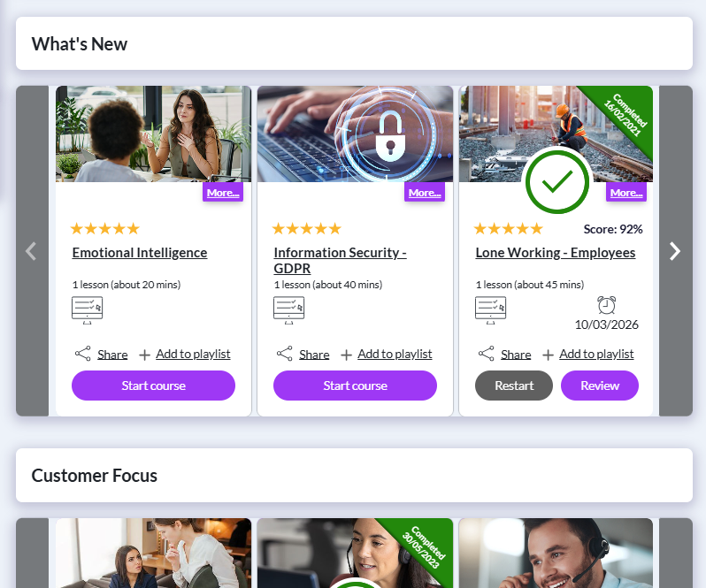Rate Emotional Intelligence using the stars
Screen dimensions: 706x588
coord(104,228)
